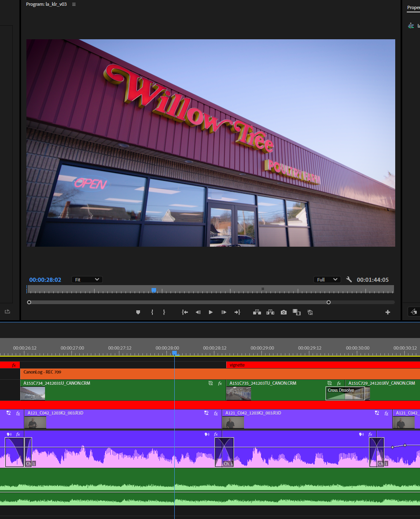Open Program panel hamburger menu
Image resolution: width=420 pixels, height=519 pixels.
point(74,4)
